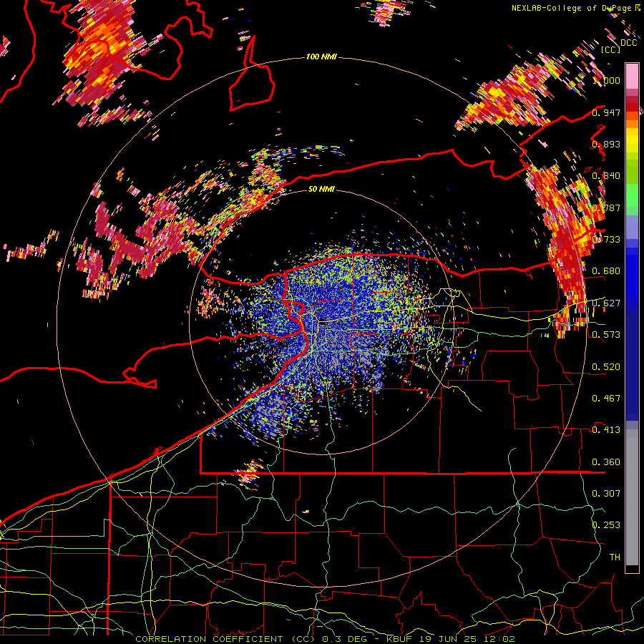The height and width of the screenshot is (644, 644).
Task: Click the 0.787 legend value
Action: point(606,208)
